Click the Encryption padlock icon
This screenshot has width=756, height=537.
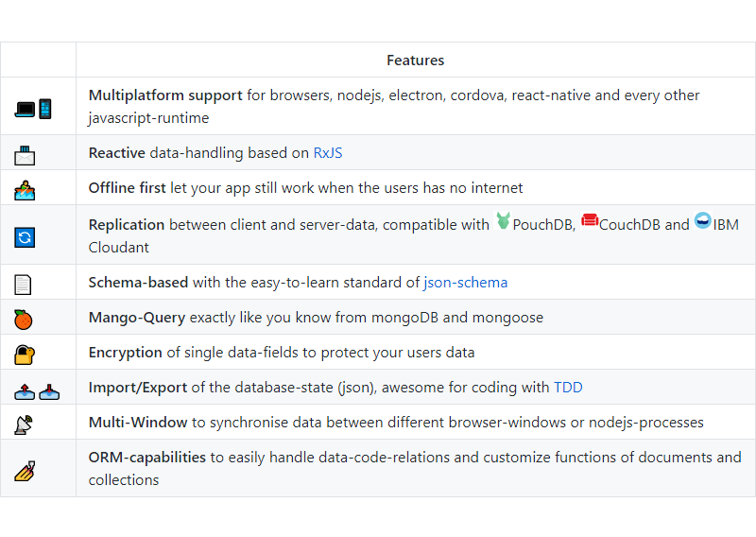pos(25,354)
